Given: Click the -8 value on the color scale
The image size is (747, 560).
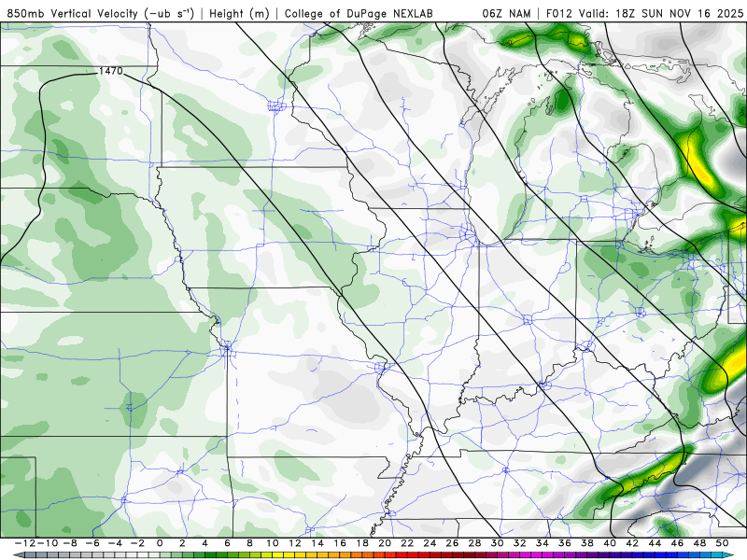Looking at the screenshot, I should pyautogui.click(x=69, y=543).
